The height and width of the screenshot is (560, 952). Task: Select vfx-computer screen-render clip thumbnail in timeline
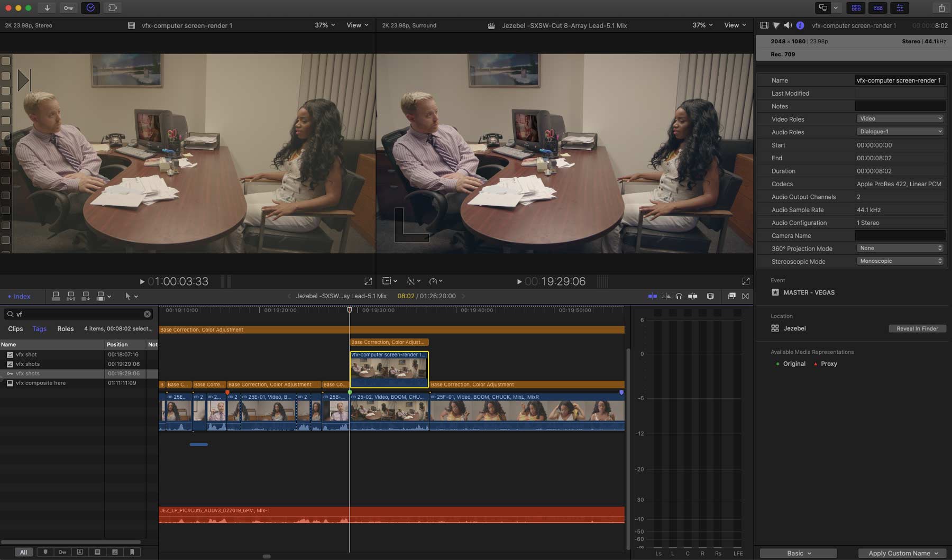pos(389,370)
